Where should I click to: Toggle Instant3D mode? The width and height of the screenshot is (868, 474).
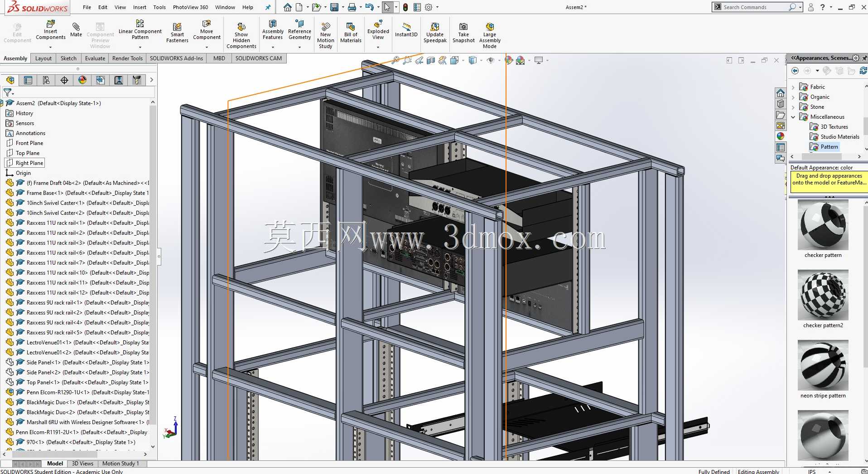[406, 30]
